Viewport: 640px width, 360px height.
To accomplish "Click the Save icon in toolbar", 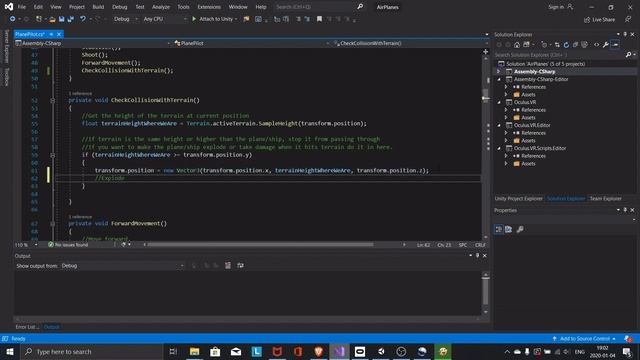I will pyautogui.click(x=61, y=19).
